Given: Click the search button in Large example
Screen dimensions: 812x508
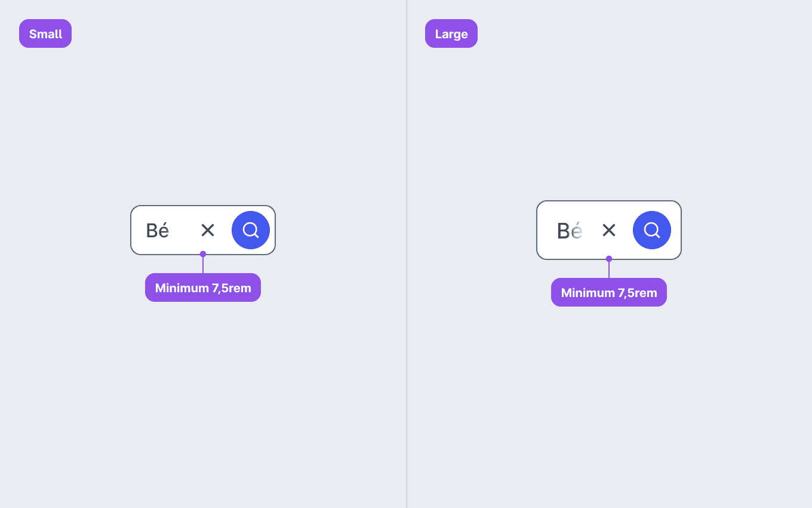Looking at the screenshot, I should [652, 230].
